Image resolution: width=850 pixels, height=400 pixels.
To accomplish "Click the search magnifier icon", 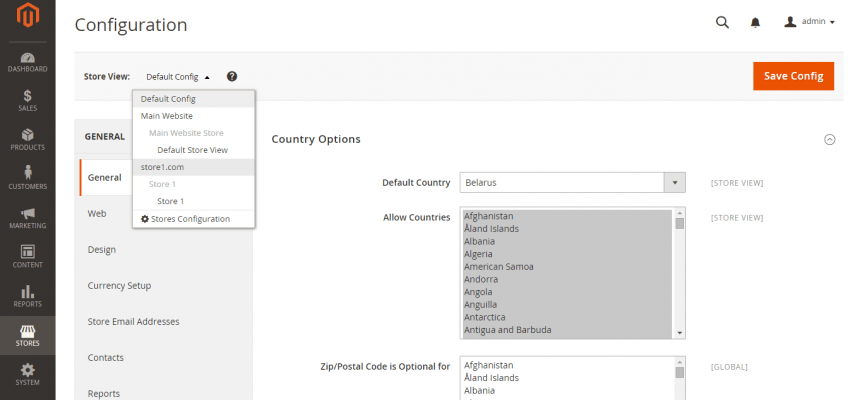I will point(722,22).
